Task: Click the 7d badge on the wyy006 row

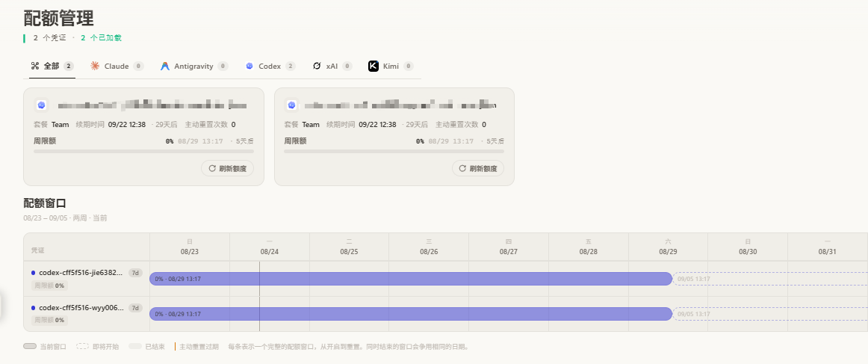Action: [x=135, y=307]
